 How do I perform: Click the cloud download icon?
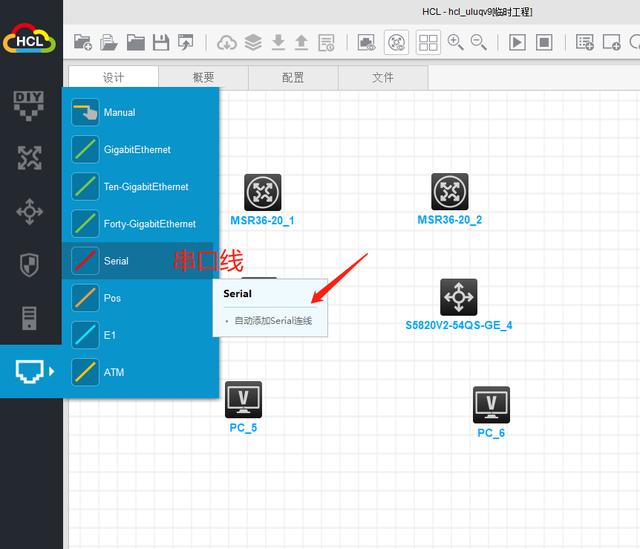227,42
